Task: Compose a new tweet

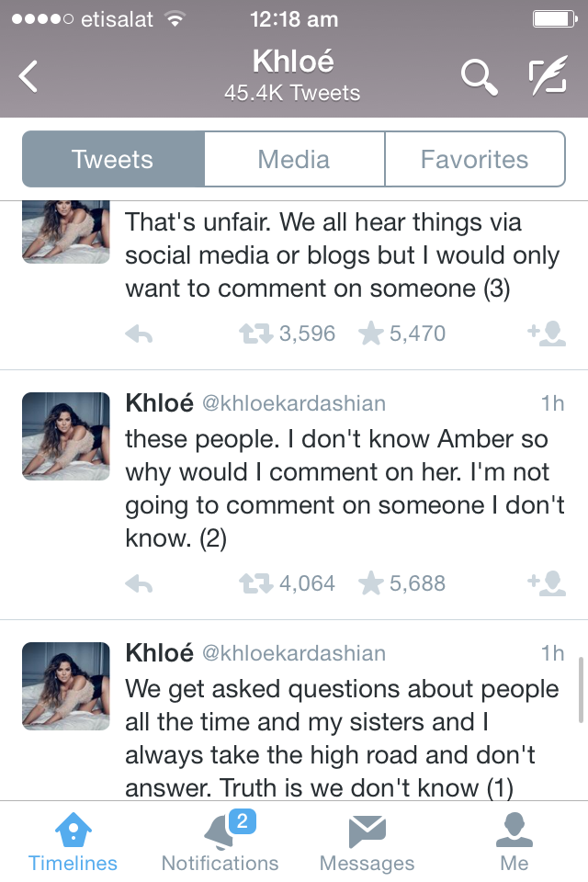Action: pos(548,77)
